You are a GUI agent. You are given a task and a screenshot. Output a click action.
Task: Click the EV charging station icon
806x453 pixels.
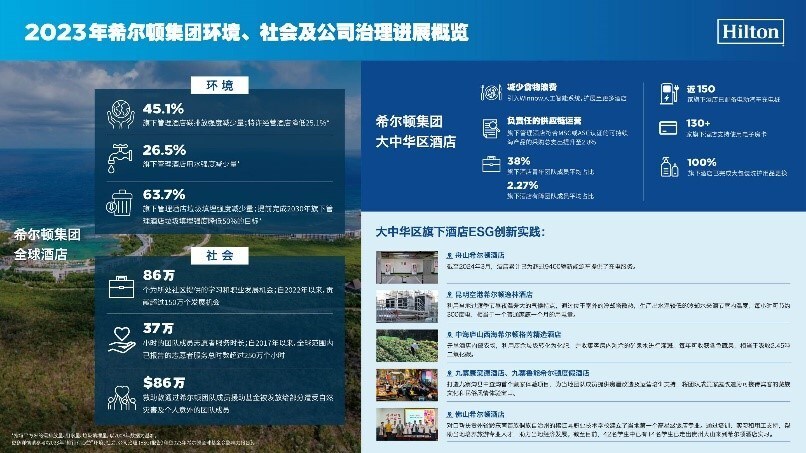tap(669, 93)
